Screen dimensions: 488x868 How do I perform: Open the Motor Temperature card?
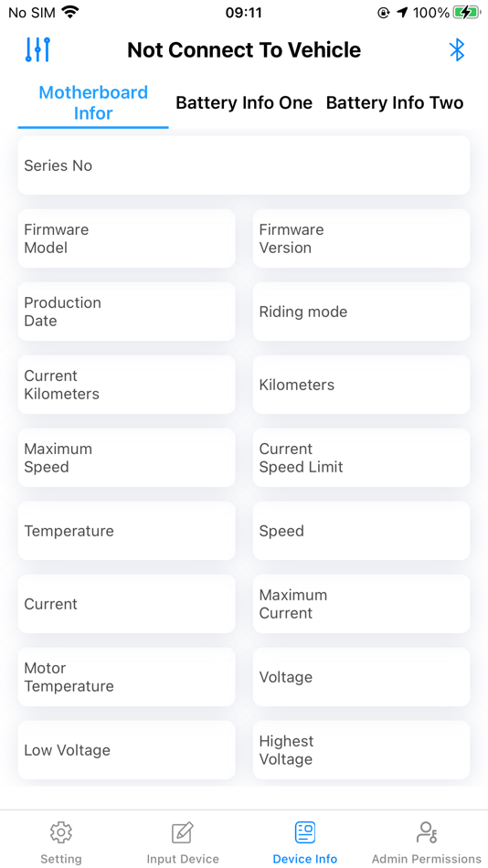(126, 677)
